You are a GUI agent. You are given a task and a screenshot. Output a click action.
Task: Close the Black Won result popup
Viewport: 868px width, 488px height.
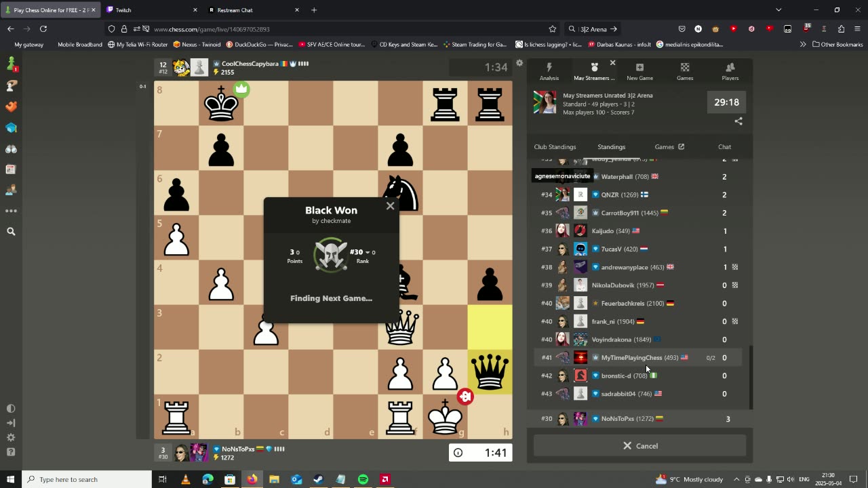390,206
